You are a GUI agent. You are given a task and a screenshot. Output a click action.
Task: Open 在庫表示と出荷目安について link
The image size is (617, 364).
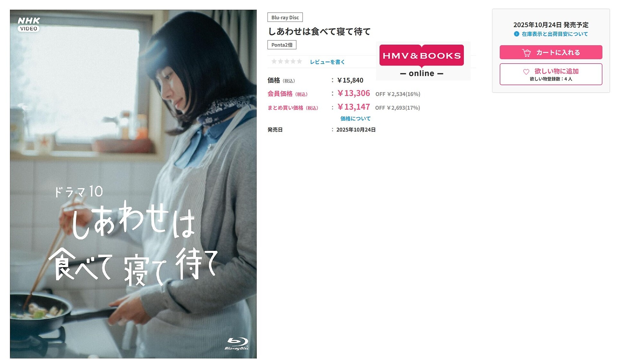coord(555,34)
